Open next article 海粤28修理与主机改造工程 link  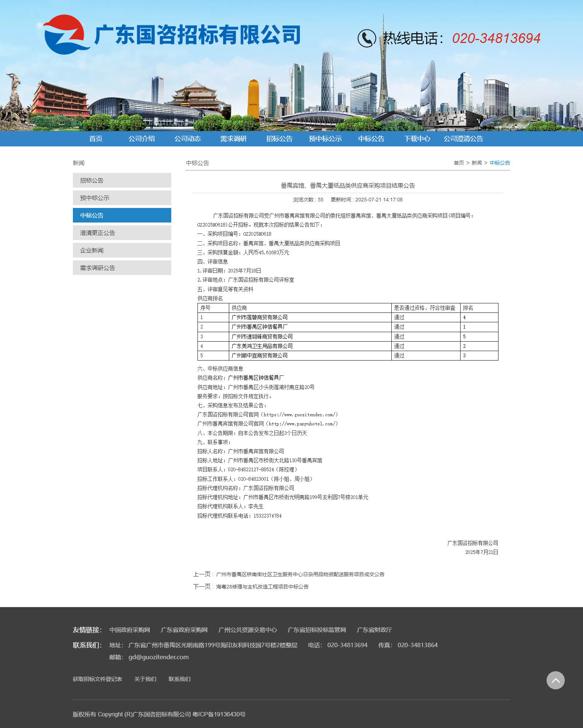[262, 587]
